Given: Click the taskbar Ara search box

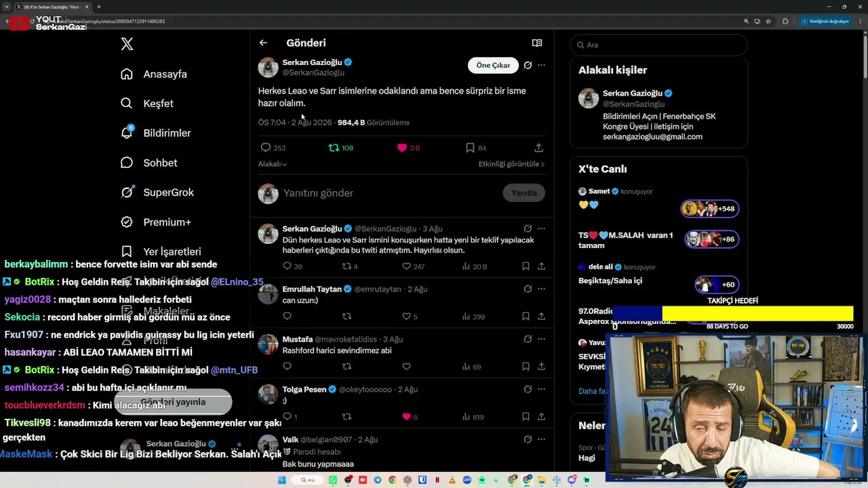Looking at the screenshot, I should point(309,480).
